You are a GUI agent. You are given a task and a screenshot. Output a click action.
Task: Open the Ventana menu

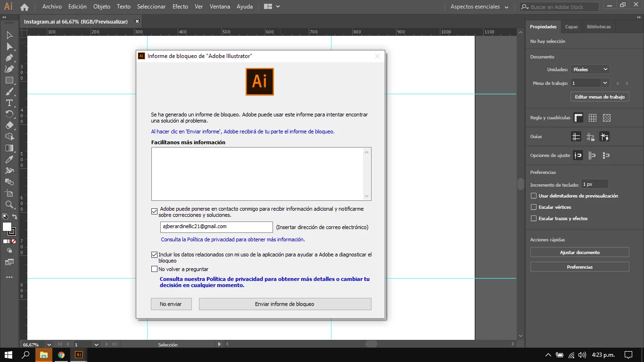(x=220, y=7)
